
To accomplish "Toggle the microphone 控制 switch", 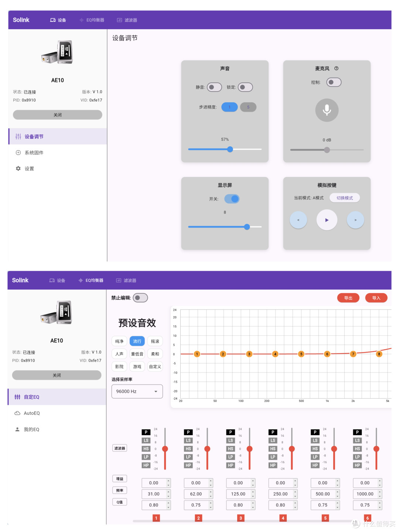I will coord(334,82).
